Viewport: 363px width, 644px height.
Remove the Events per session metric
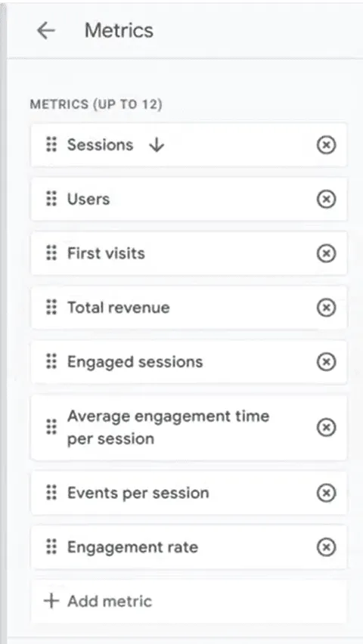point(327,493)
